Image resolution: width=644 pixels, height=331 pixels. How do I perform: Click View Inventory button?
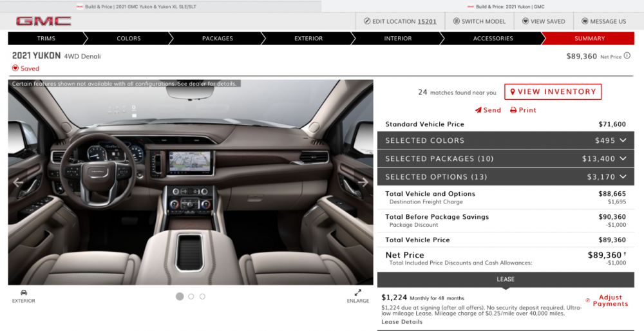553,92
